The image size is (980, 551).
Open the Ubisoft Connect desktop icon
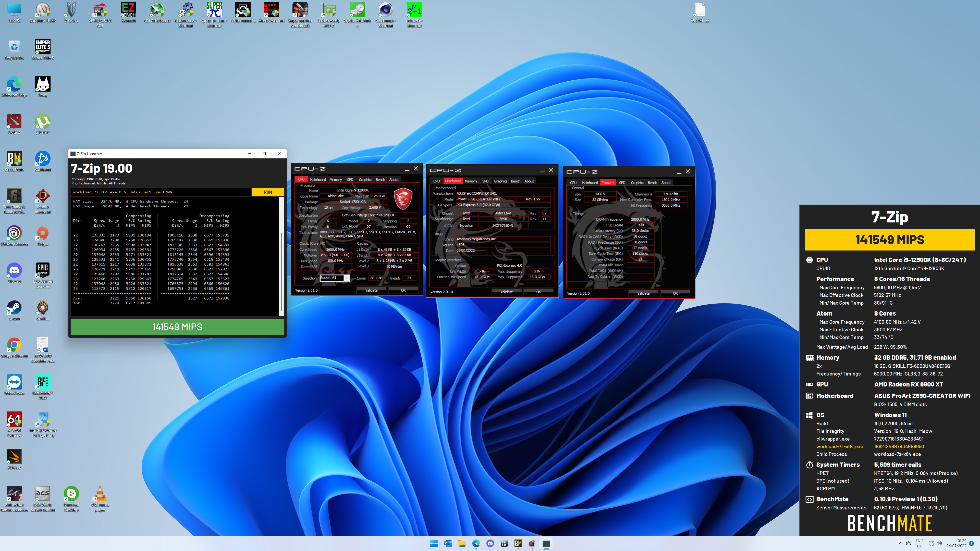pyautogui.click(x=14, y=236)
